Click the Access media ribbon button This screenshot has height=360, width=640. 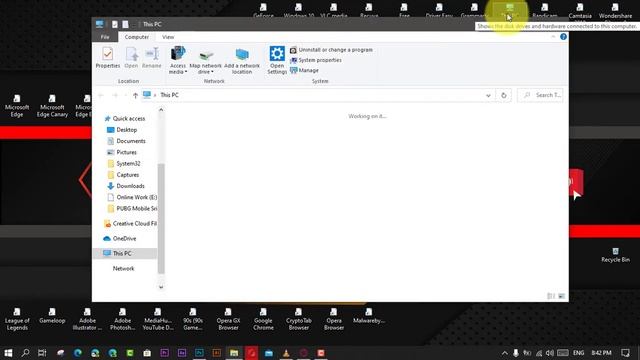(x=178, y=60)
